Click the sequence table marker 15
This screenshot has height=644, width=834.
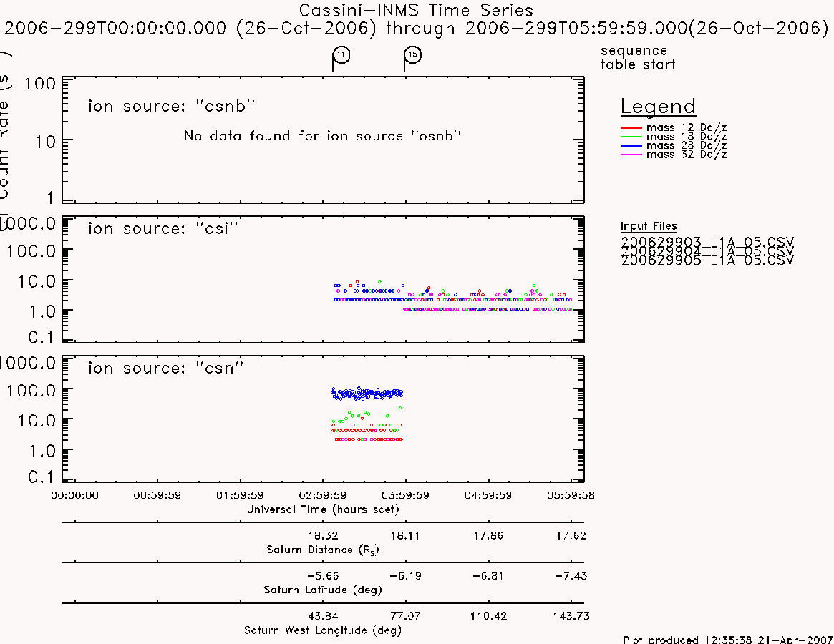pos(413,55)
